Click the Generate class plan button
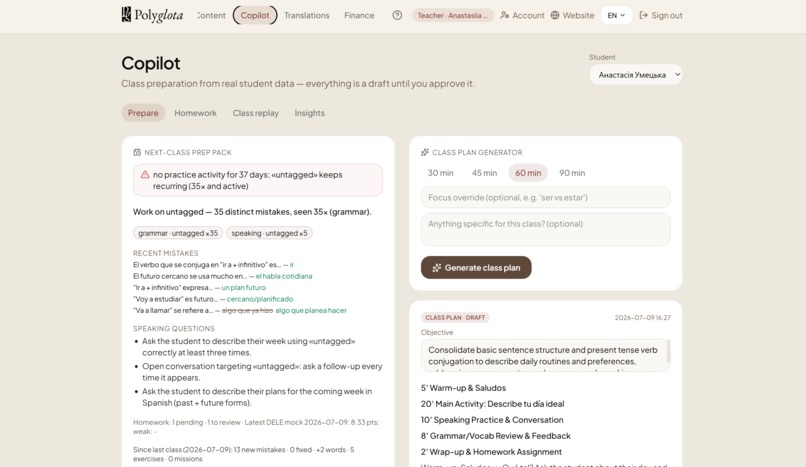Viewport: 806px width, 467px height. pyautogui.click(x=476, y=268)
